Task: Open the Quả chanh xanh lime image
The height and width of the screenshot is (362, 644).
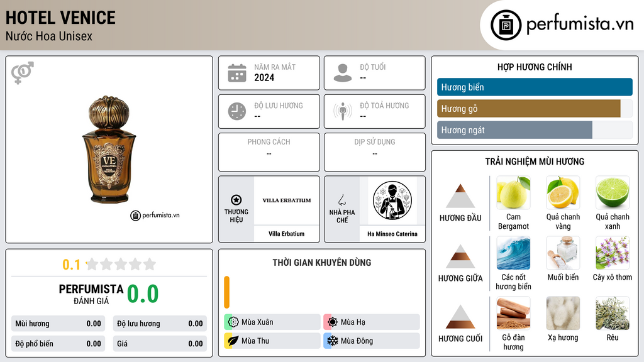Action: pos(613,192)
